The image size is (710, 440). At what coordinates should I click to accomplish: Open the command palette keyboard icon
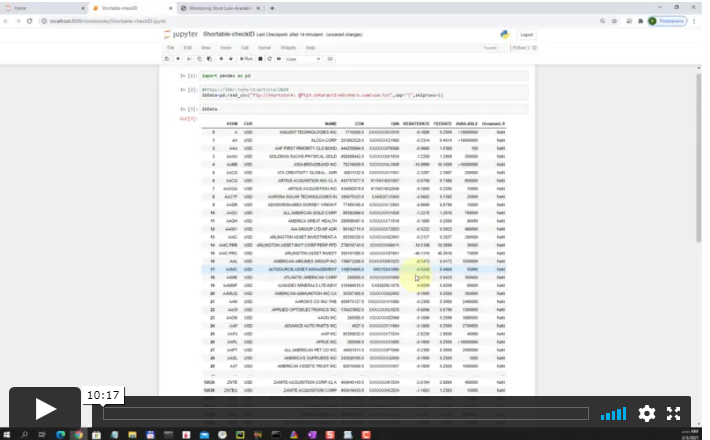[x=330, y=59]
